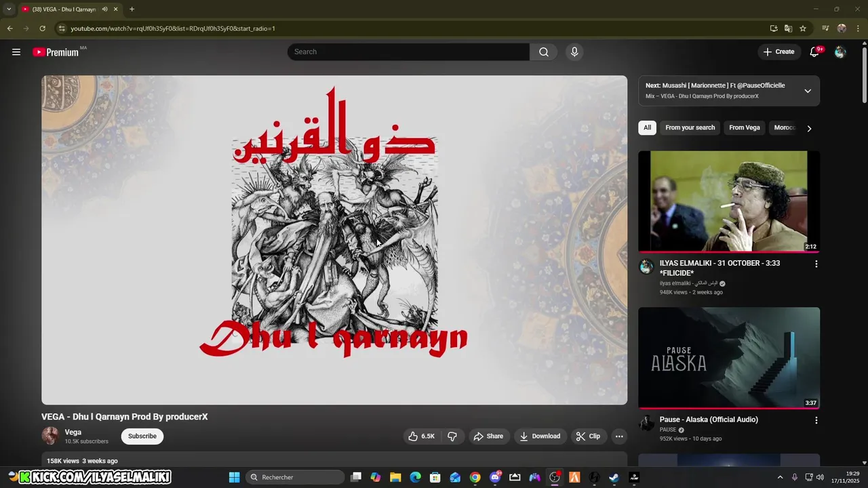Start voice search with microphone icon
Image resolution: width=868 pixels, height=488 pixels.
coord(574,52)
